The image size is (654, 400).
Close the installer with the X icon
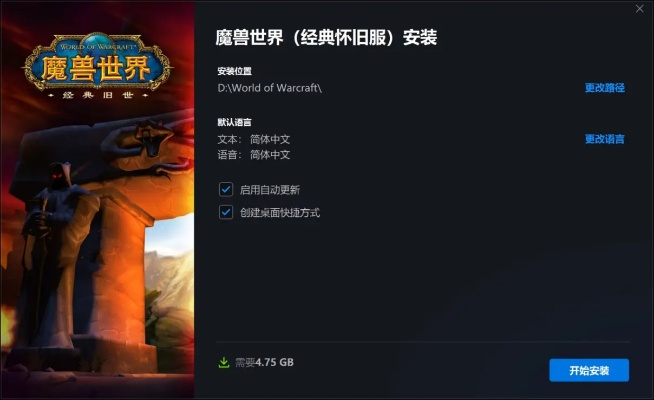pyautogui.click(x=639, y=9)
